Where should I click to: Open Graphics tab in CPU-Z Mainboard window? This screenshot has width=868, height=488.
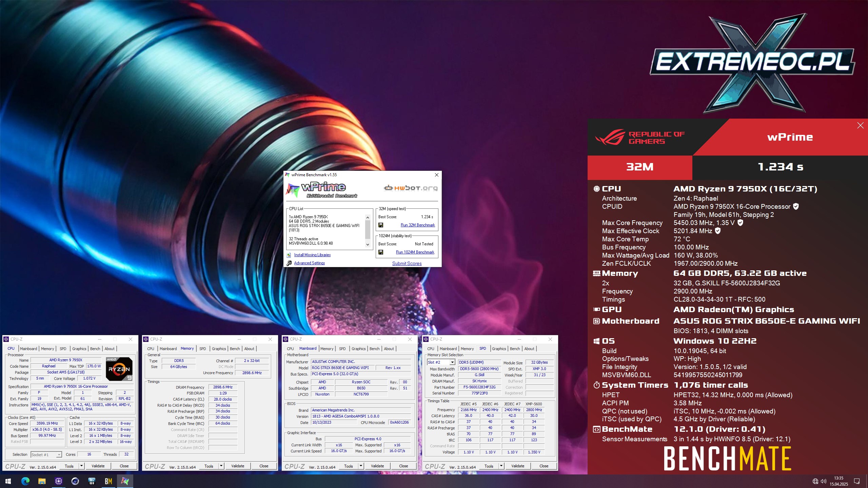point(358,349)
